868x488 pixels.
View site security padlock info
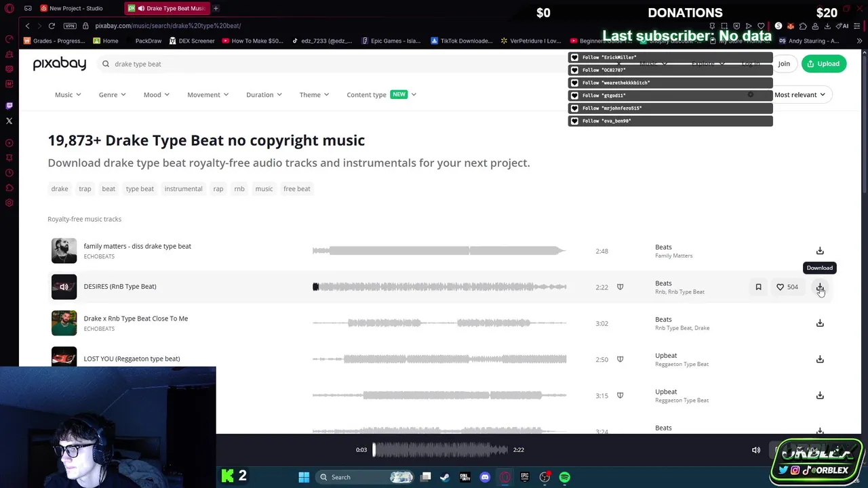[x=85, y=26]
